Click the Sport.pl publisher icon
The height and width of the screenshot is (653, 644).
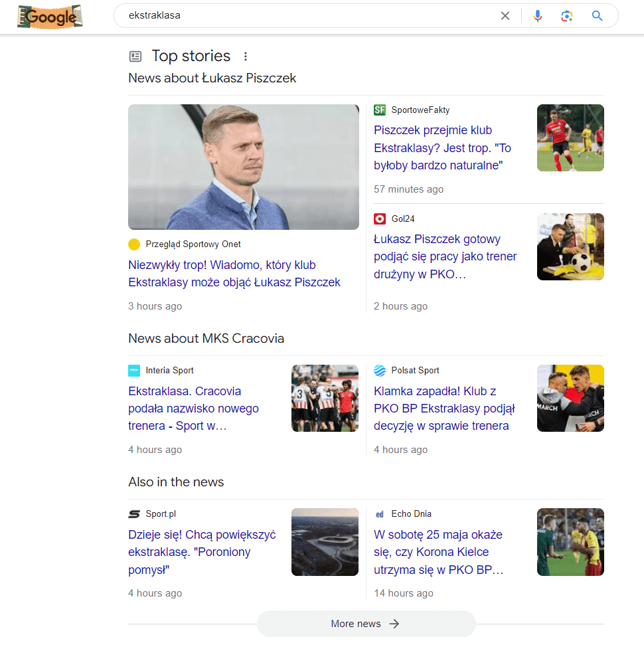[x=133, y=513]
